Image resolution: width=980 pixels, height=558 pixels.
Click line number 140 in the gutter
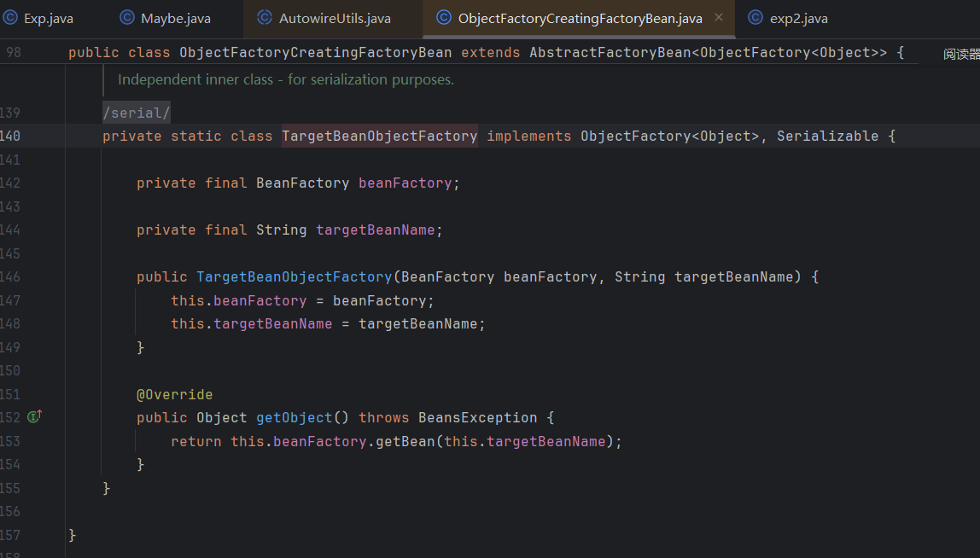[12, 136]
